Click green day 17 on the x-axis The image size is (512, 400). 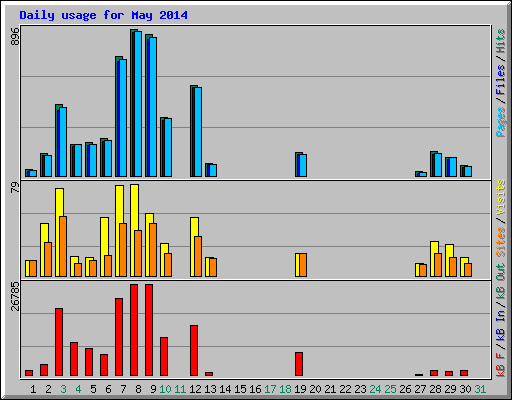pos(270,389)
